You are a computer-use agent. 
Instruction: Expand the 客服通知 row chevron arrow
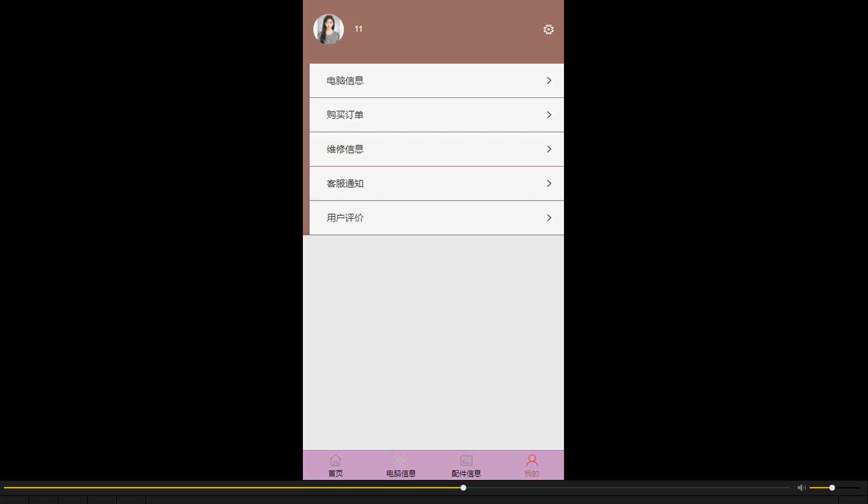(549, 184)
